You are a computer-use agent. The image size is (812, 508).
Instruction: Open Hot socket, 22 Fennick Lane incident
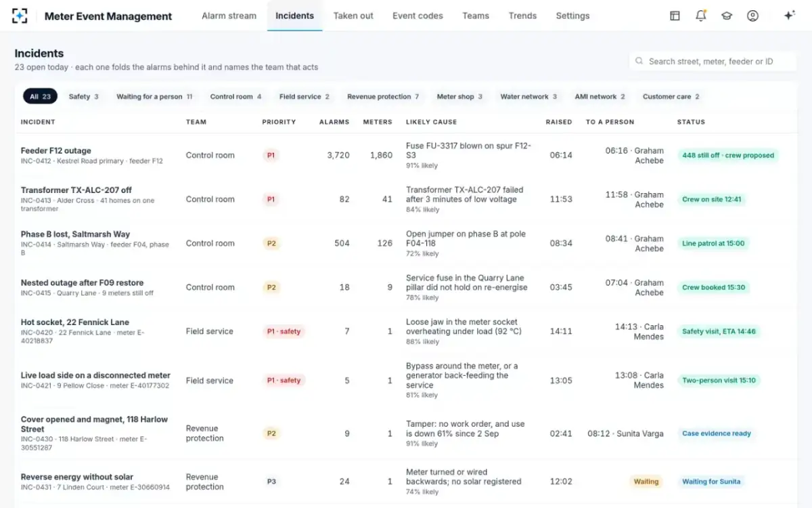point(74,322)
